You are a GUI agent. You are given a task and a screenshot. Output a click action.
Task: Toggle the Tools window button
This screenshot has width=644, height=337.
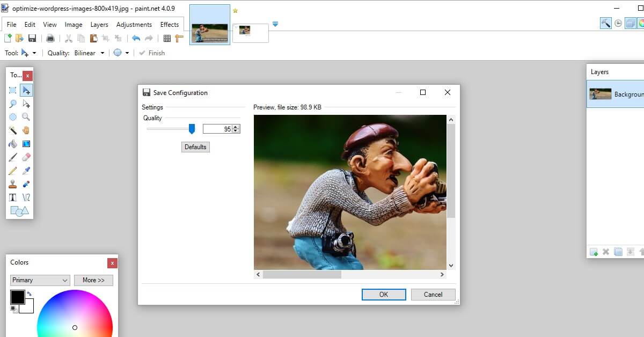coord(606,23)
